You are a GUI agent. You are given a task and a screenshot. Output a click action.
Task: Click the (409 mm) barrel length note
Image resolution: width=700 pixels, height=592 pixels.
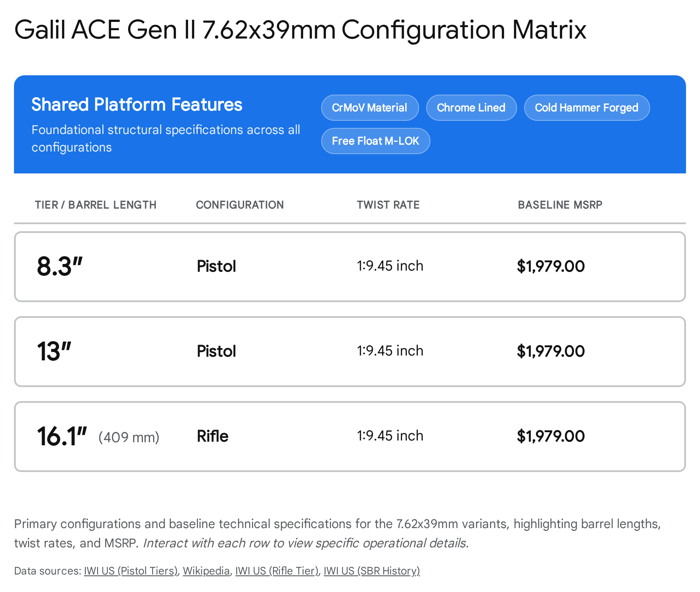[x=129, y=437]
